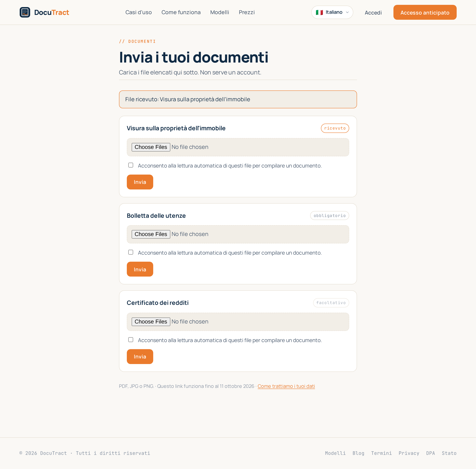
Task: Tick consent checkbox under Bolletta delle utenze
Action: coord(131,252)
